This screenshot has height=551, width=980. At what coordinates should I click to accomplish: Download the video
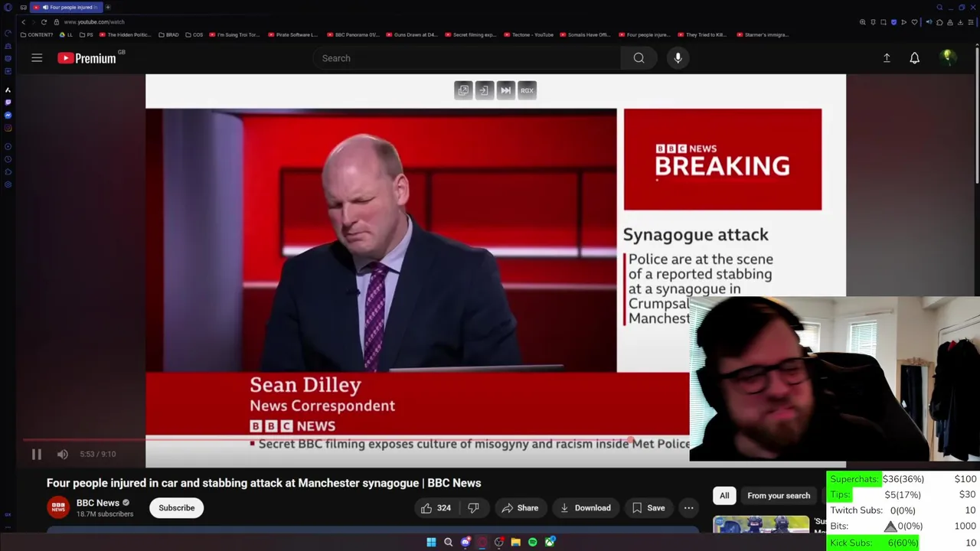586,508
